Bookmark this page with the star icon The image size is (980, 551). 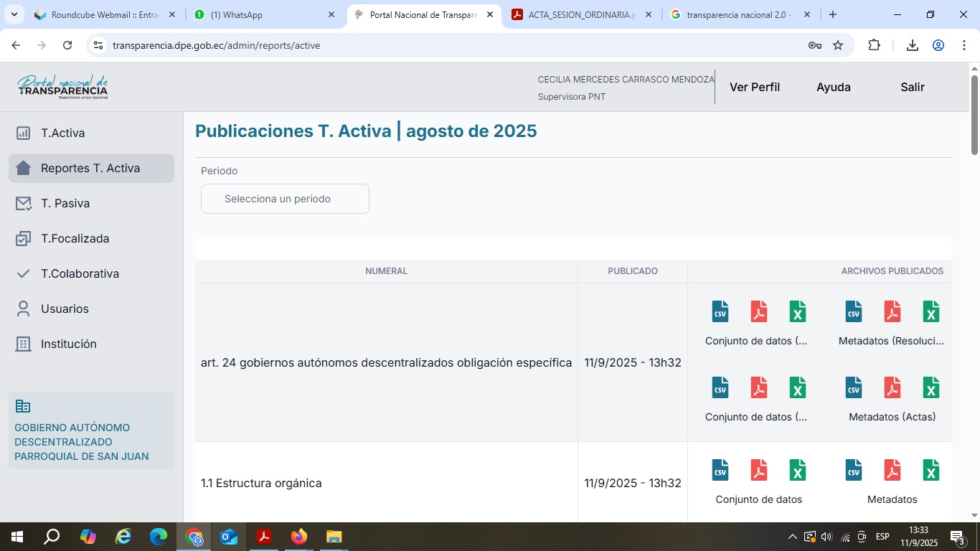tap(838, 45)
